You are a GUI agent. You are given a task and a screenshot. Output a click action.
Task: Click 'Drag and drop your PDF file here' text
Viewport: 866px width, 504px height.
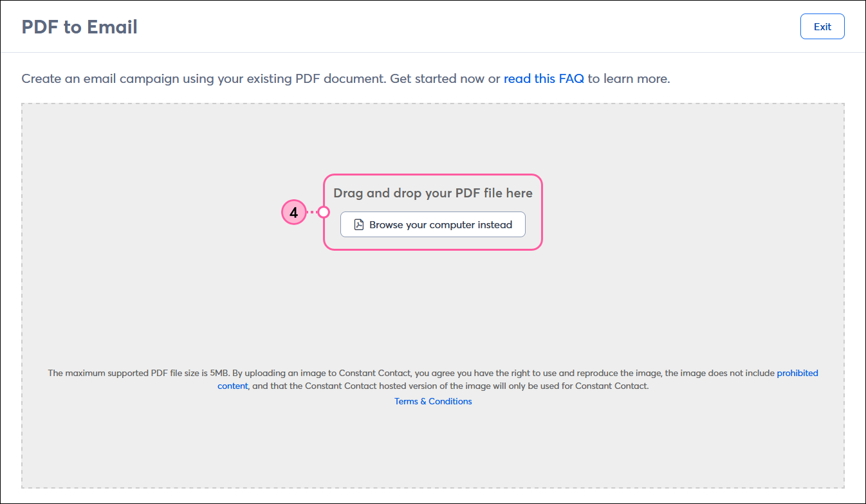[x=433, y=193]
